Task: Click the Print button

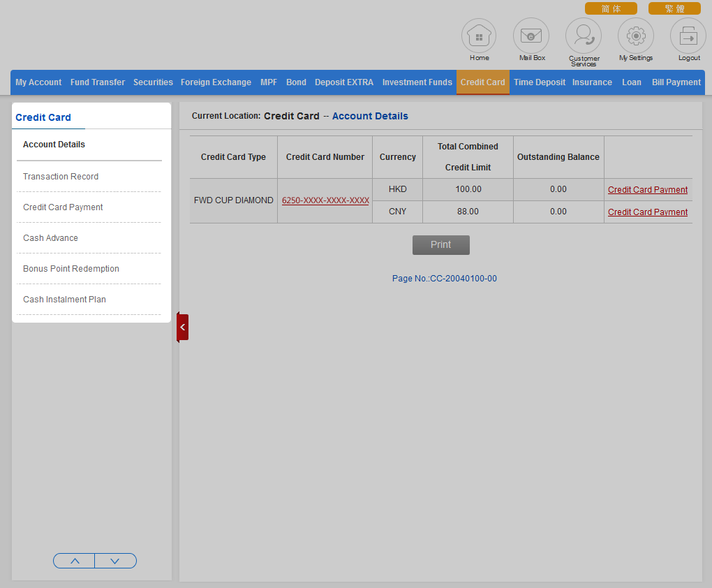Action: (x=441, y=245)
